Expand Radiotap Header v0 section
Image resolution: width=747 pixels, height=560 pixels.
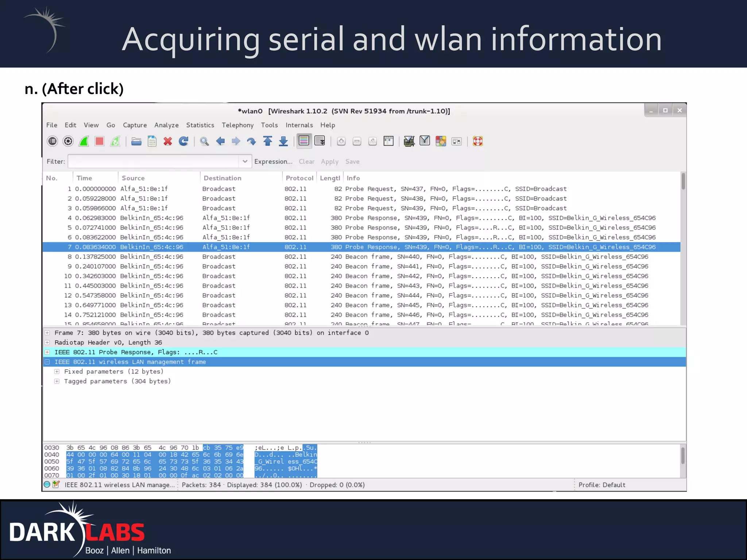pyautogui.click(x=47, y=343)
